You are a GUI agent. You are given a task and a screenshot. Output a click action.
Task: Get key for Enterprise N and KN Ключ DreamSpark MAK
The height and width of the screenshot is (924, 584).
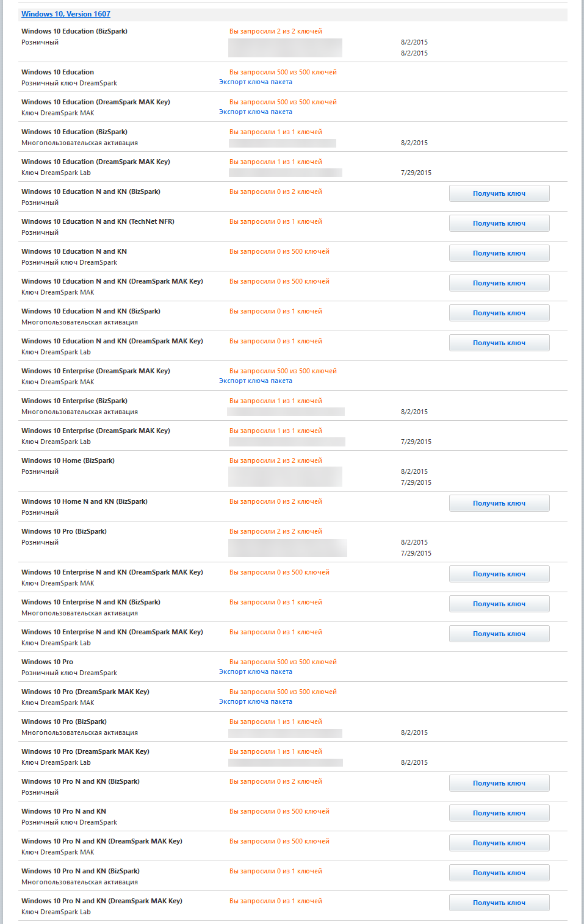tap(499, 574)
